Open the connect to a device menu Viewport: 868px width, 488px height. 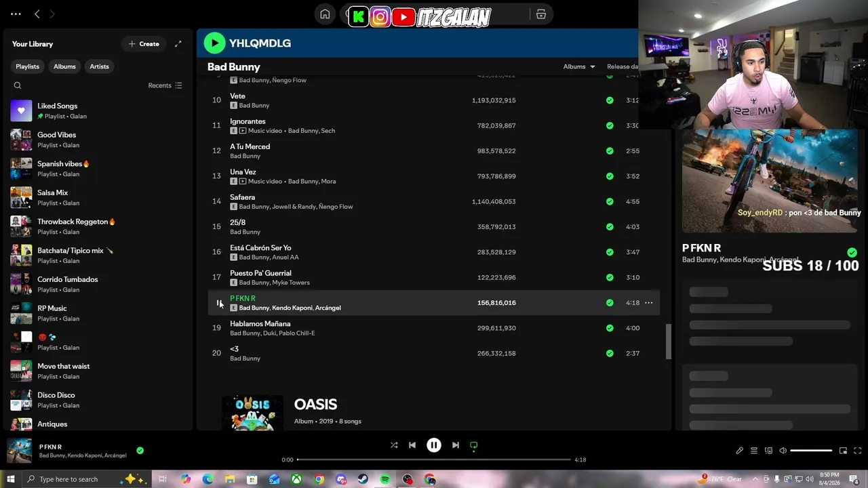[x=768, y=451]
